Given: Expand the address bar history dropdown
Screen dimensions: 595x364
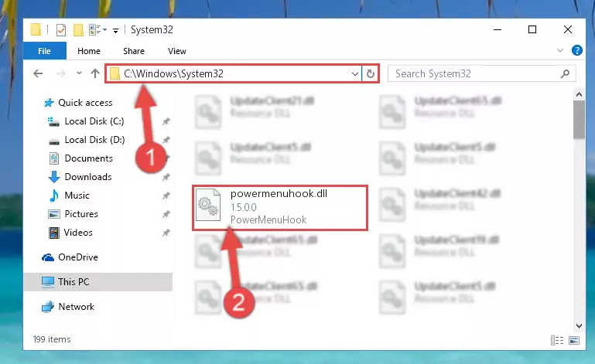Looking at the screenshot, I should 355,73.
